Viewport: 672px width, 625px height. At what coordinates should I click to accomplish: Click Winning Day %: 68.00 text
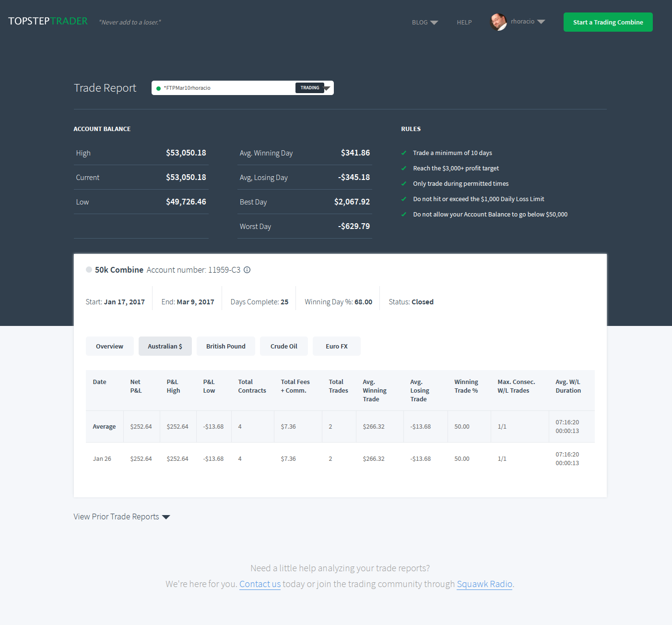click(x=339, y=302)
